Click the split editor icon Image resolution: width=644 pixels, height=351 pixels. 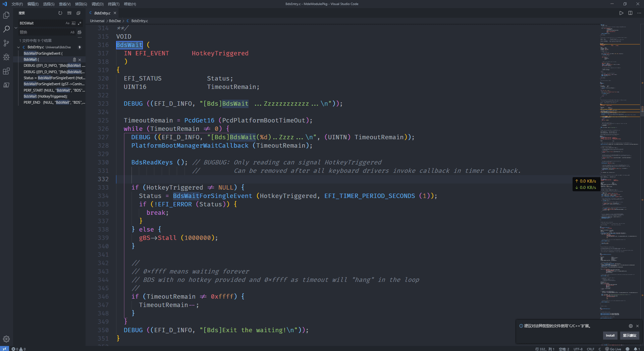tap(630, 13)
